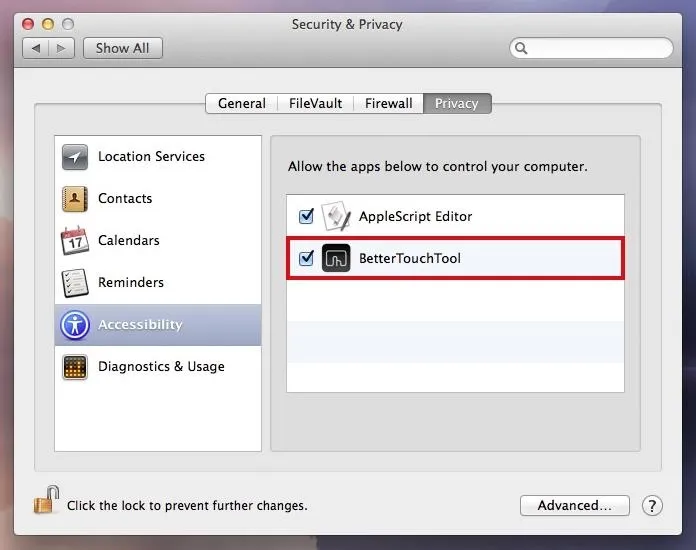This screenshot has height=550, width=696.
Task: Uncheck the BetterTouchTool checkbox
Action: [x=306, y=258]
